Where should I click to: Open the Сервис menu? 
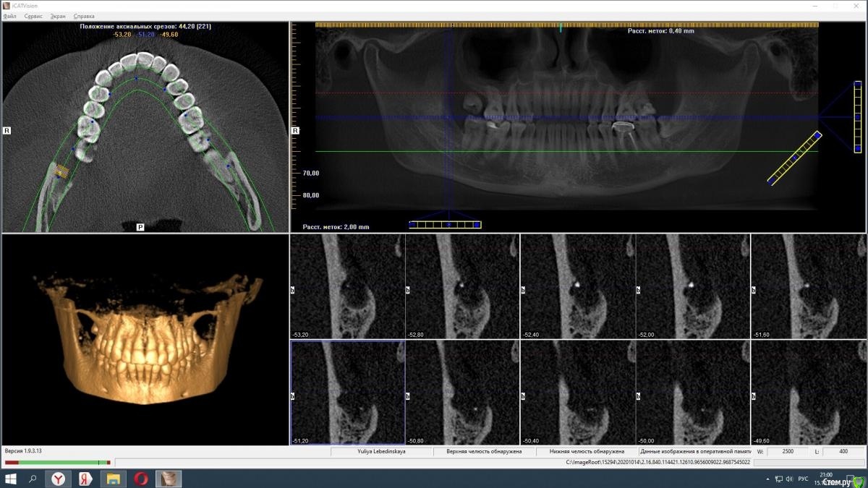coord(33,16)
